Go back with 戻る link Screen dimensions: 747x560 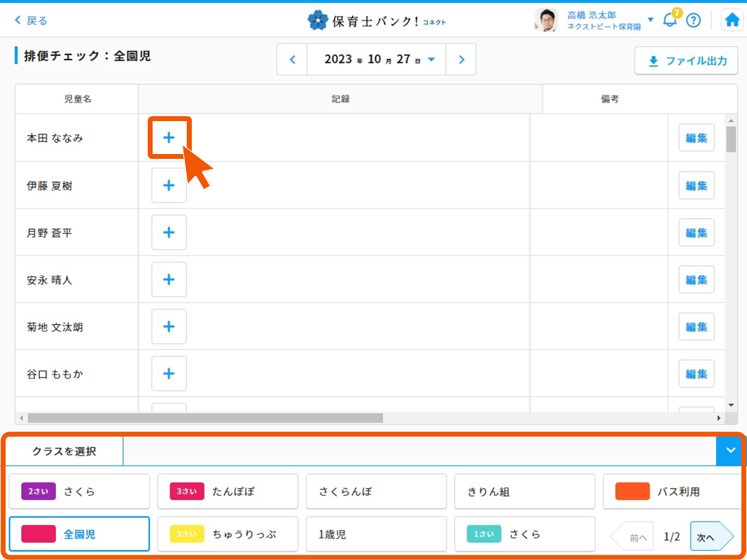click(32, 20)
